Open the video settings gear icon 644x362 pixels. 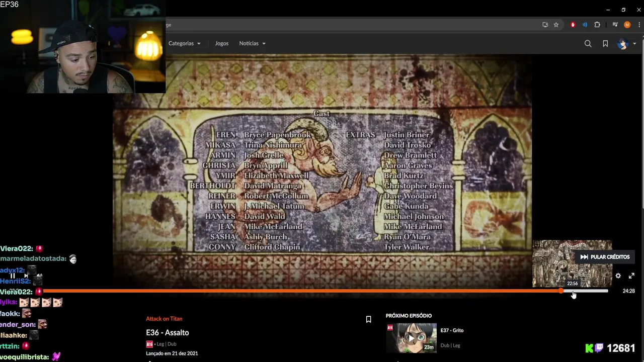click(618, 276)
